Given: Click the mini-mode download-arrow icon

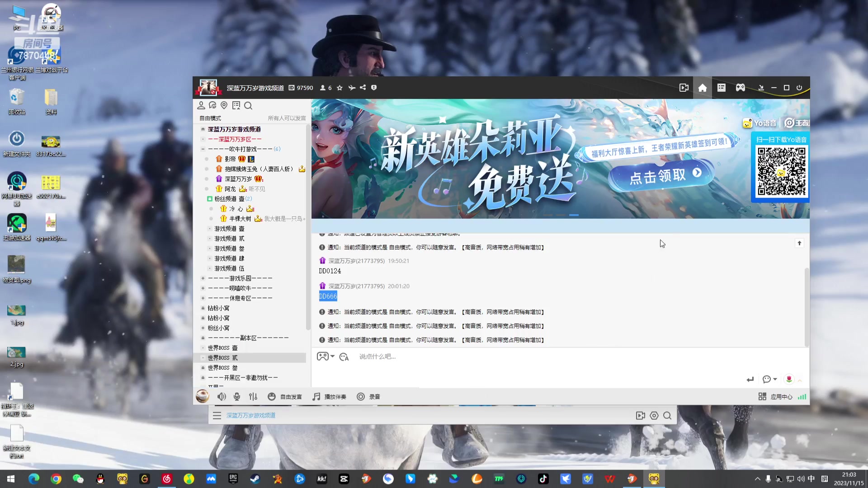Looking at the screenshot, I should 761,88.
